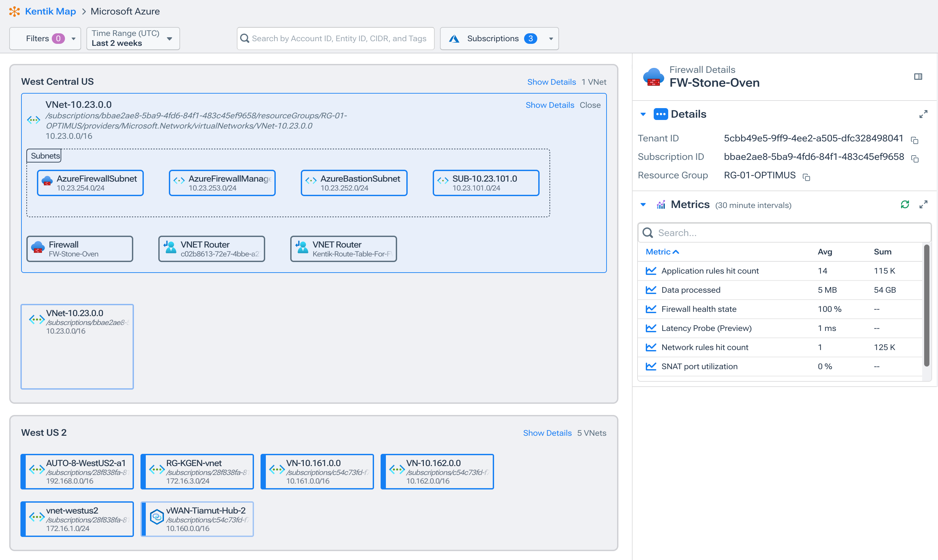Copy the Tenant ID using its copy icon
The image size is (938, 560).
point(915,140)
